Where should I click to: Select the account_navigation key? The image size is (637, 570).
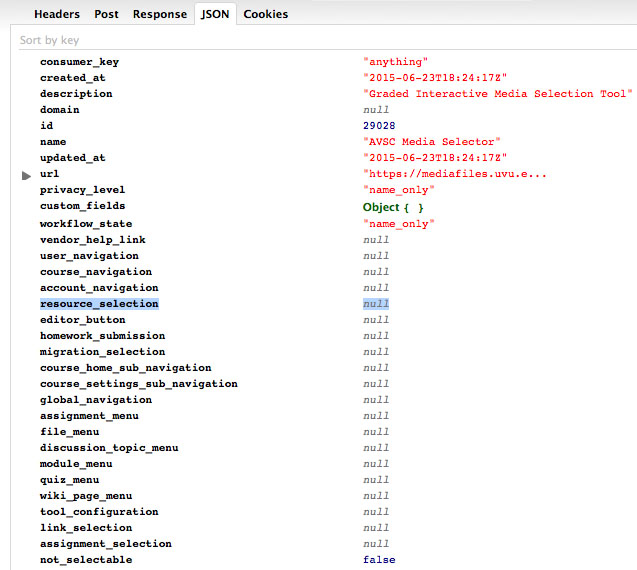click(99, 288)
